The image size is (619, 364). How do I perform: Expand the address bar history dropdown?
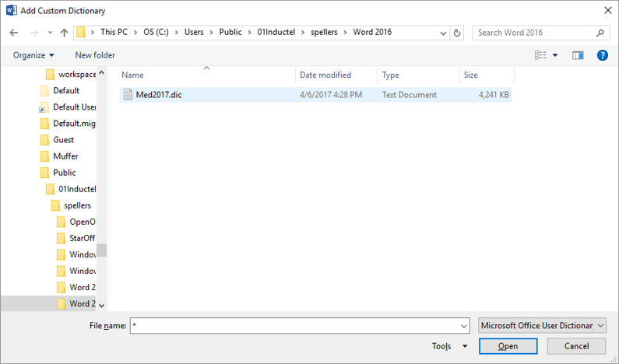(441, 33)
